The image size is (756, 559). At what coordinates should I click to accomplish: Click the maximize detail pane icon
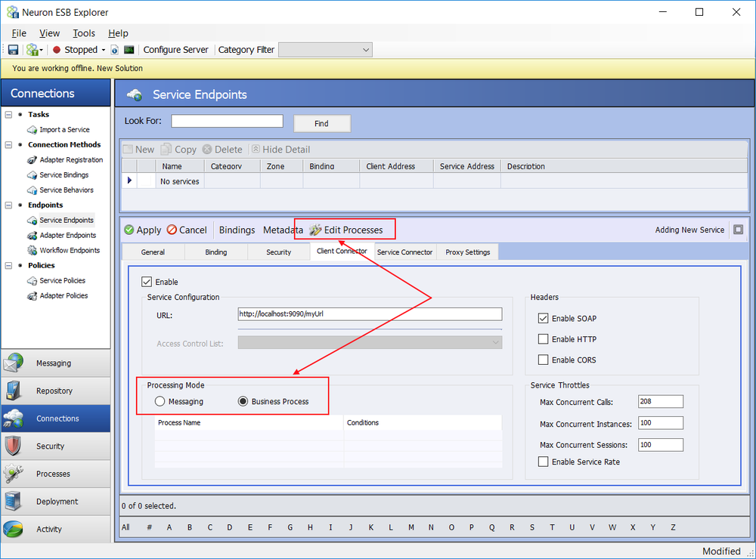738,230
